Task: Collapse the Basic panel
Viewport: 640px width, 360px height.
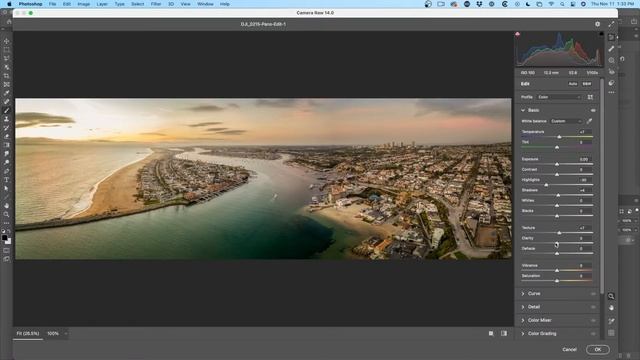Action: point(523,110)
